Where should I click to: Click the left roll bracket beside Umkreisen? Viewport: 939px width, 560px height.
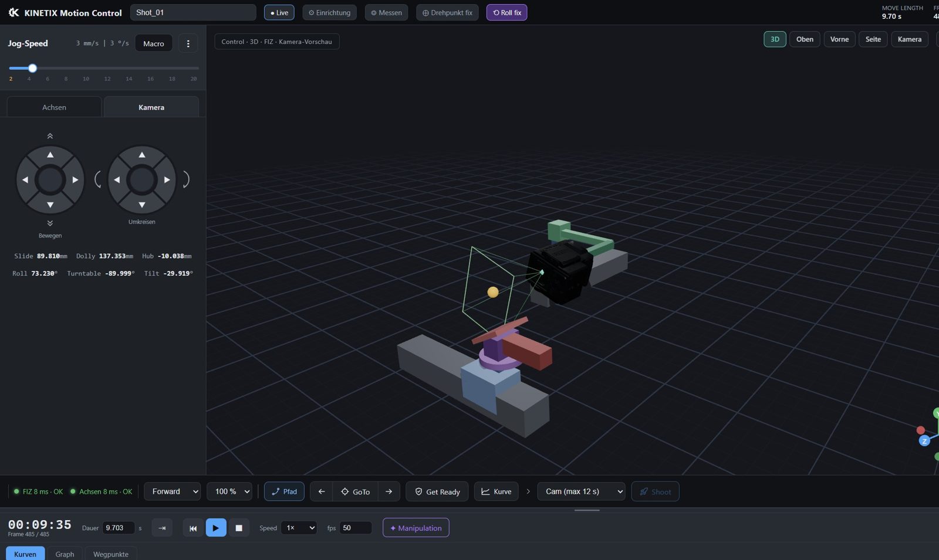click(x=98, y=179)
